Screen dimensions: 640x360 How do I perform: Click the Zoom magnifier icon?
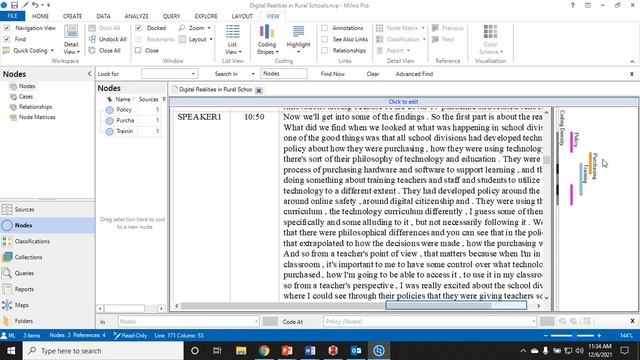[x=182, y=28]
